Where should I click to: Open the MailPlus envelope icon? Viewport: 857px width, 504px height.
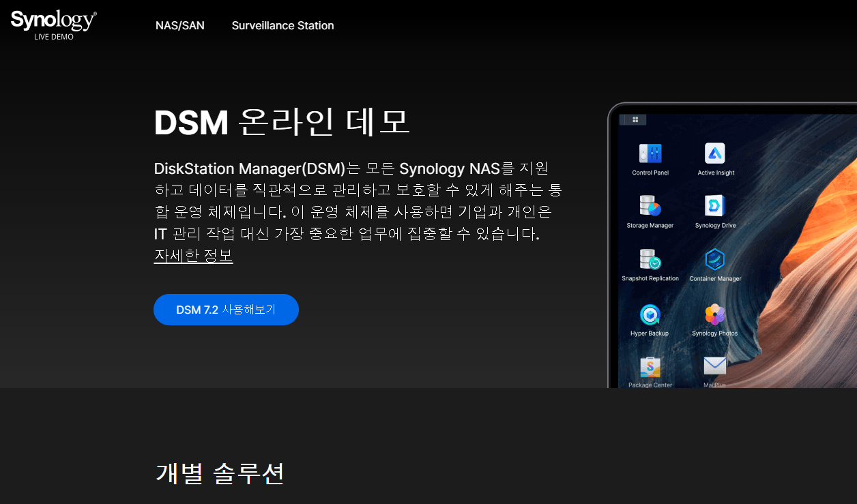(715, 366)
